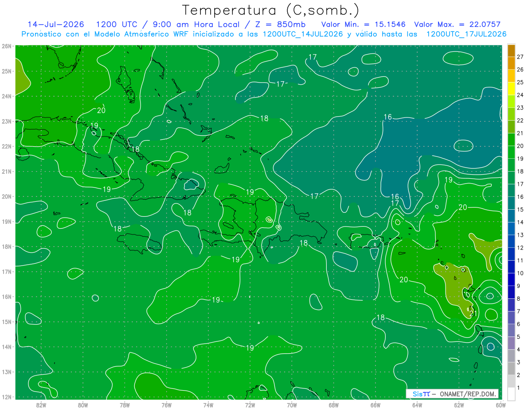Click the '64W' longitude axis label
The height and width of the screenshot is (411, 532).
point(417,405)
